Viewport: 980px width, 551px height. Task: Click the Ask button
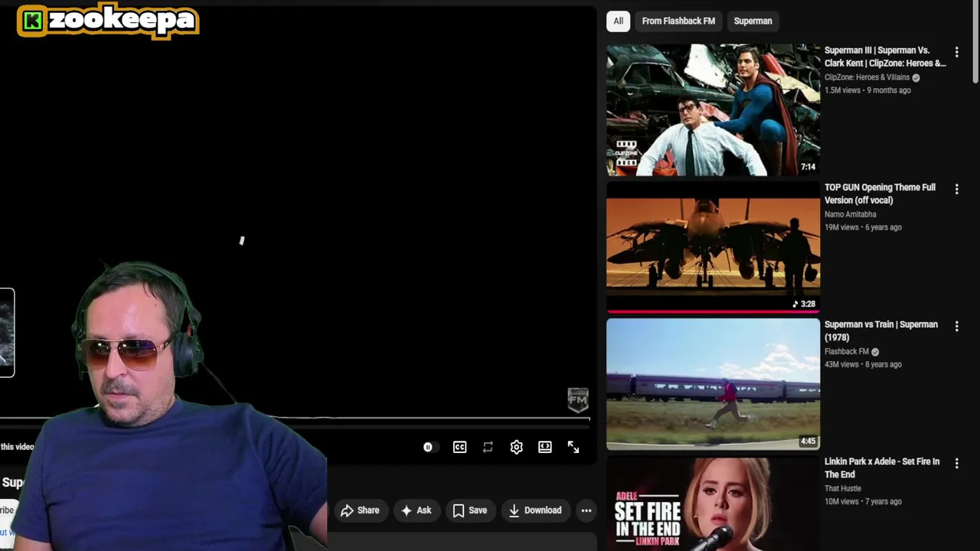tap(416, 510)
